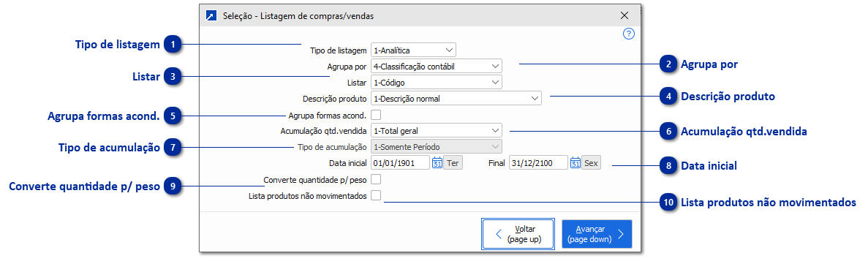Open calendar picker for Data inicial
The image size is (868, 264).
click(x=437, y=163)
